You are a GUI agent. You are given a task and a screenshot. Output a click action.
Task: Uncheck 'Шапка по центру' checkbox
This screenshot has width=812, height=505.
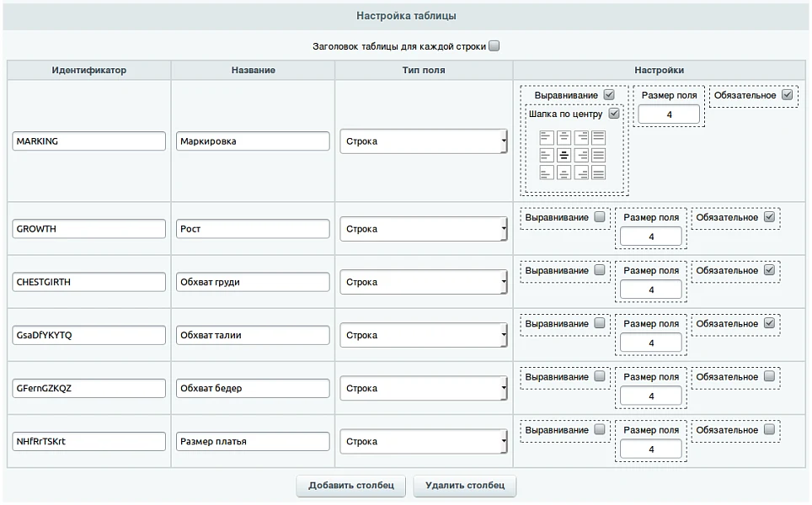(614, 114)
